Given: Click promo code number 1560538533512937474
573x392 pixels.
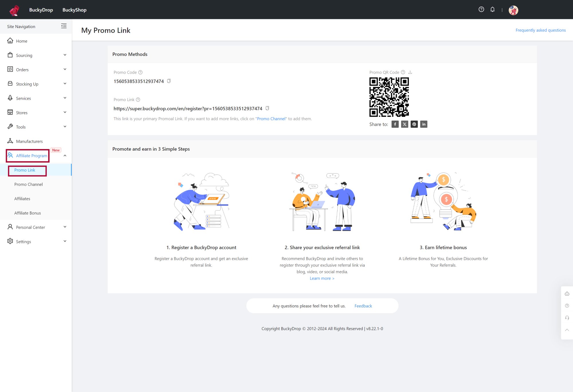Looking at the screenshot, I should [x=139, y=81].
